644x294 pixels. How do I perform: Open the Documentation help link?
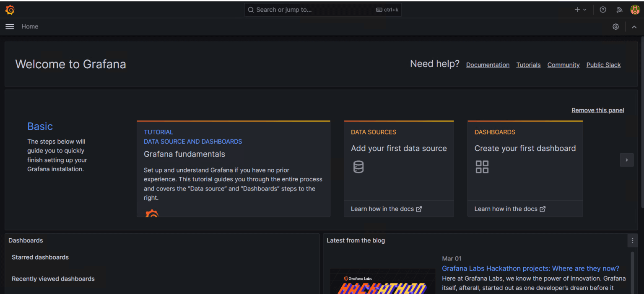488,65
